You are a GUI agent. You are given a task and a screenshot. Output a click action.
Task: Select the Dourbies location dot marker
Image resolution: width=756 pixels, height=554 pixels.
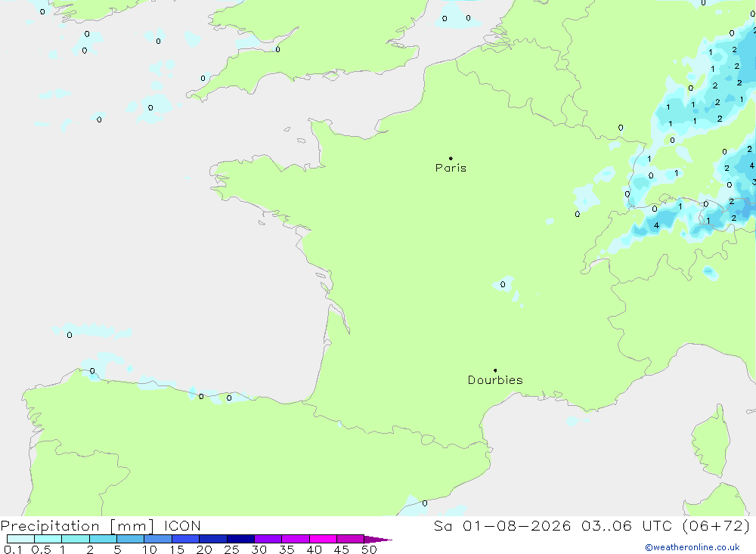point(495,370)
